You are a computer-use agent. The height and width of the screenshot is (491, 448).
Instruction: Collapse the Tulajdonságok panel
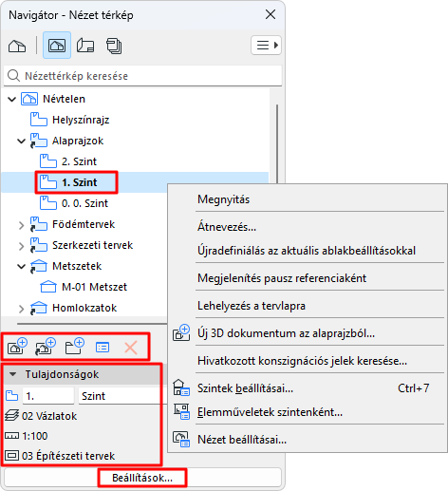pos(13,374)
